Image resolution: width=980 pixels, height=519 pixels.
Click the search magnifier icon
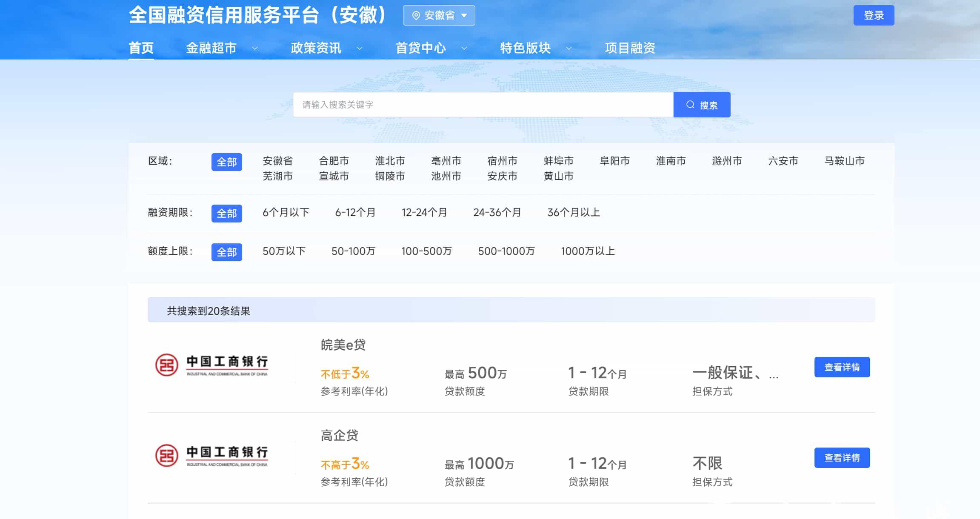[x=690, y=104]
